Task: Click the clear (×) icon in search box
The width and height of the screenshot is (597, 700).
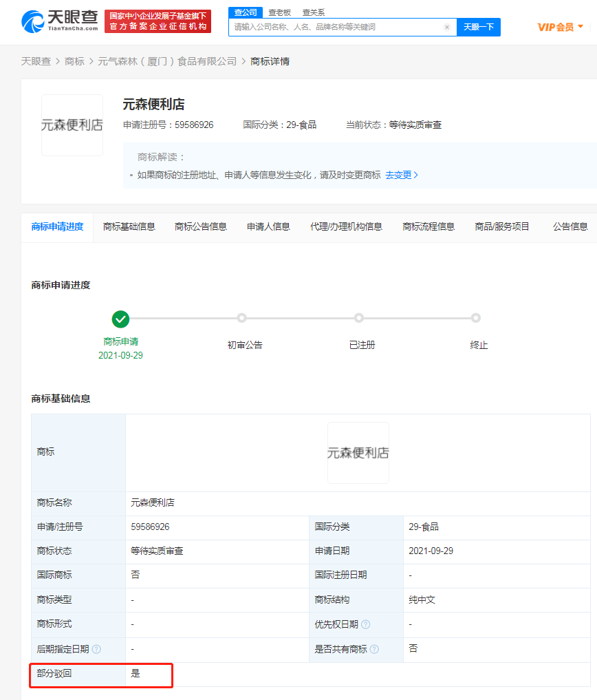Action: 448,27
